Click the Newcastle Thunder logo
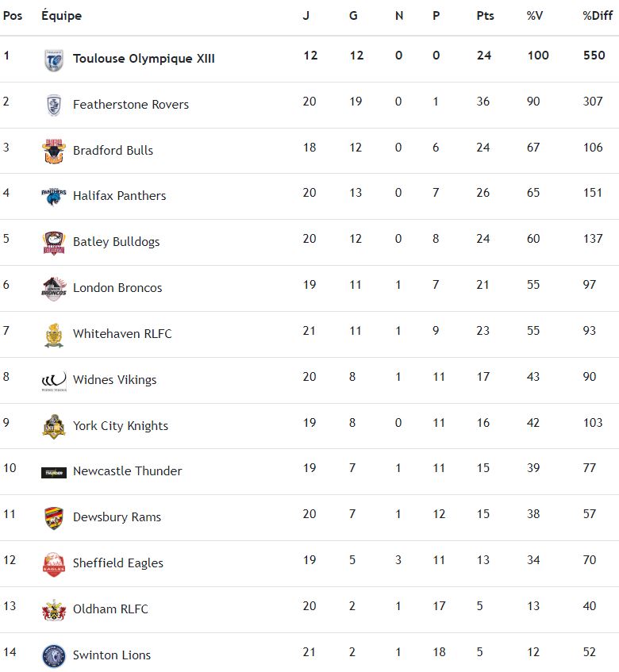The image size is (619, 672). pyautogui.click(x=54, y=472)
